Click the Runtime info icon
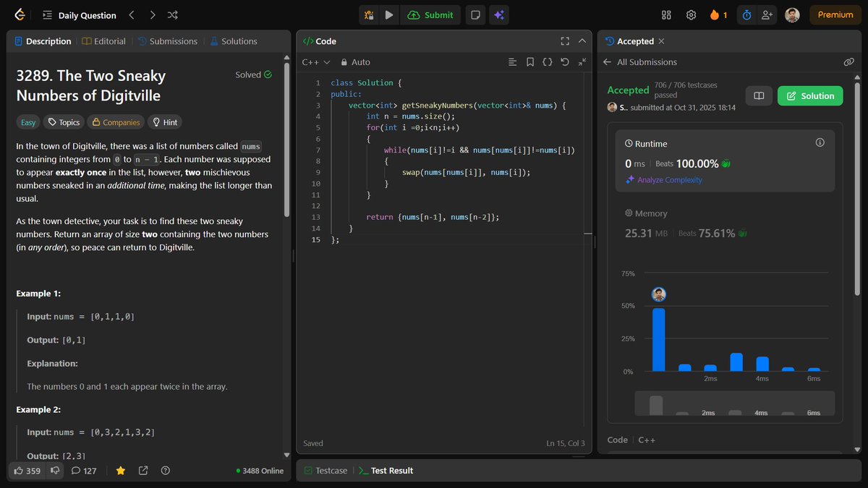Screen dimensions: 868x488 pos(820,142)
